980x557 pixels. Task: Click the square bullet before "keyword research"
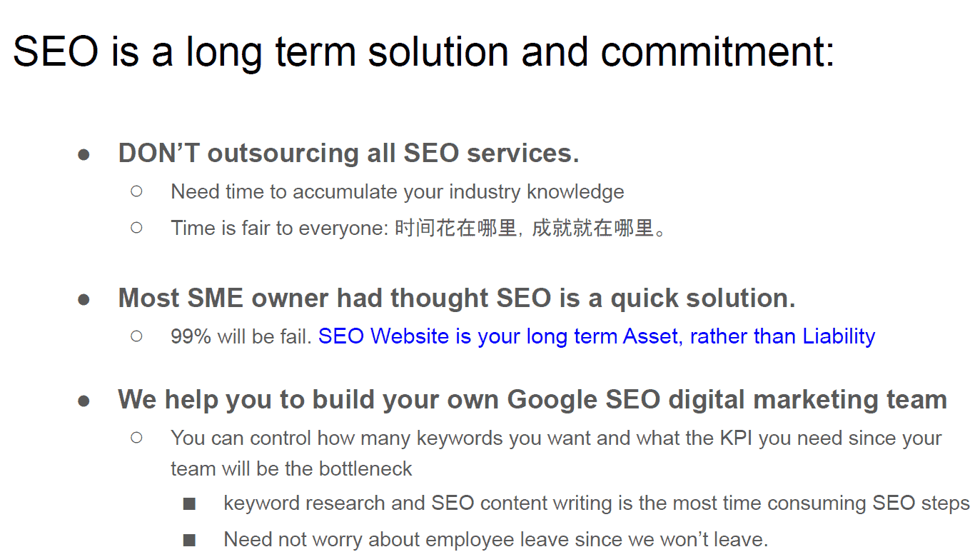(x=189, y=504)
